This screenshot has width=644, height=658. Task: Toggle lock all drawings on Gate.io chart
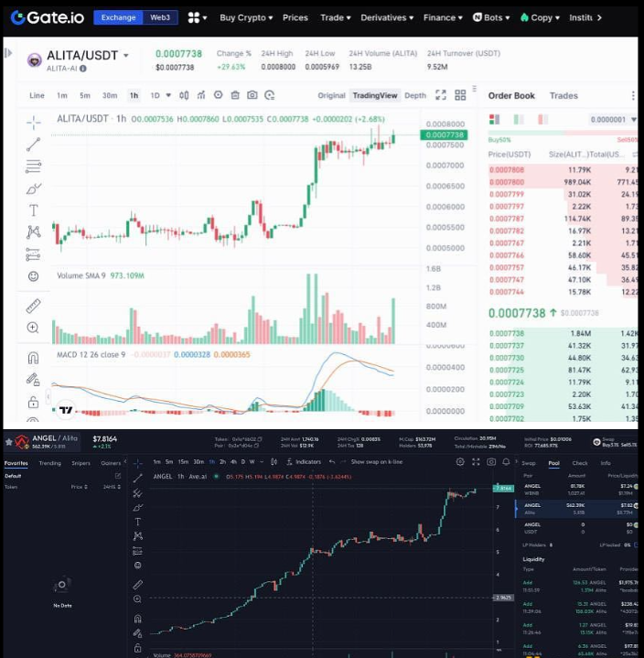(x=33, y=402)
